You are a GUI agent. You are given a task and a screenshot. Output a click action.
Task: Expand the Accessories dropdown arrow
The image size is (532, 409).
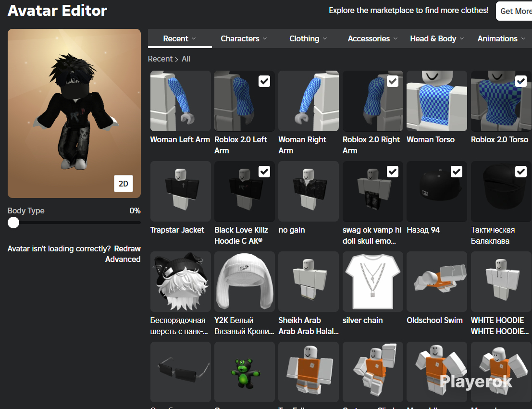coord(395,39)
